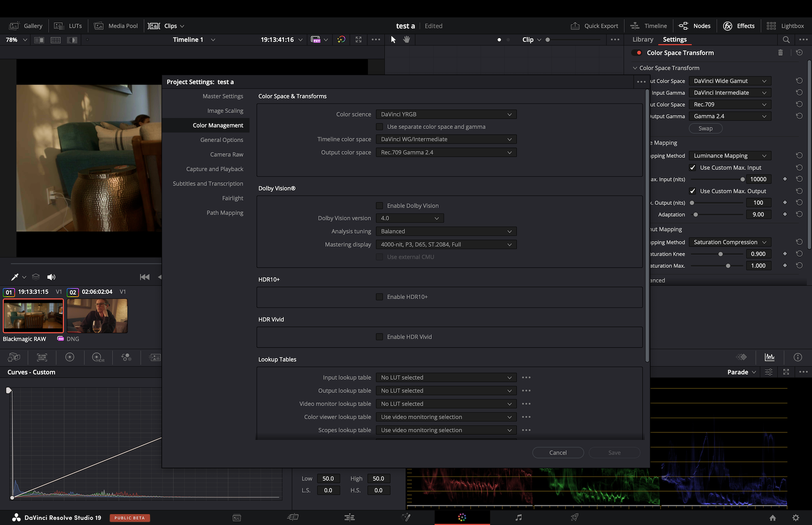Open the Mastering display dropdown
812x525 pixels.
(446, 245)
